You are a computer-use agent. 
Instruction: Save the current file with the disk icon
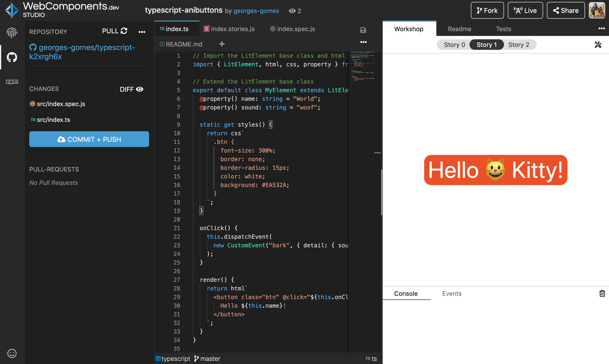point(363,30)
